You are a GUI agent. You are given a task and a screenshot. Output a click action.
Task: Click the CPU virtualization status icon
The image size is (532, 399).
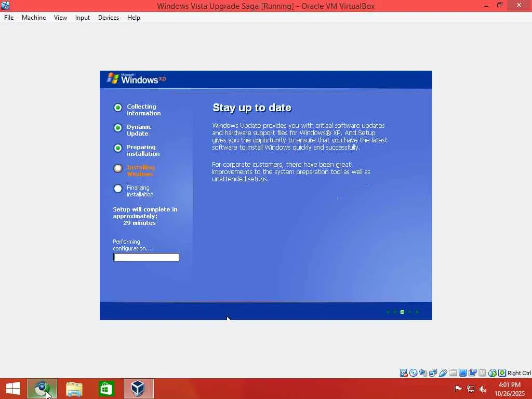point(482,373)
